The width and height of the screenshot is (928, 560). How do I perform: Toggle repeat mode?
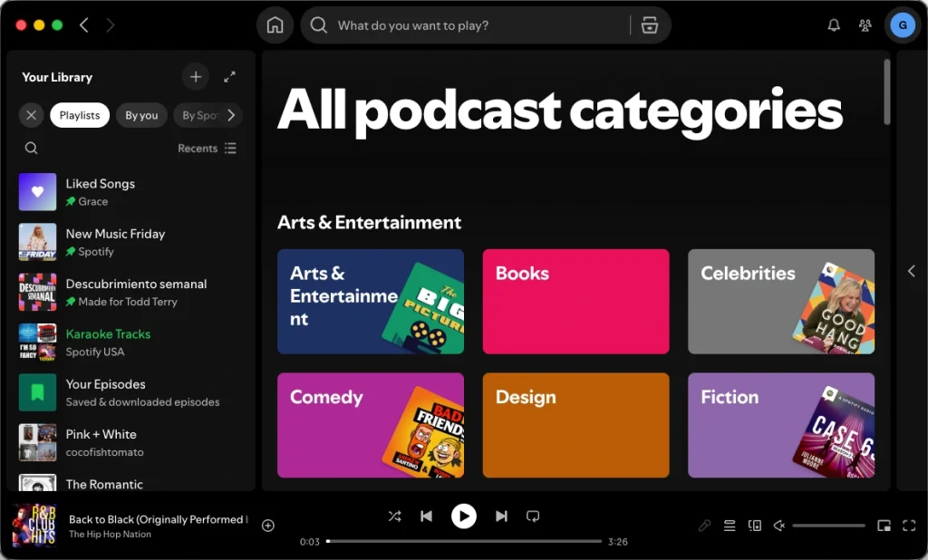pos(533,517)
